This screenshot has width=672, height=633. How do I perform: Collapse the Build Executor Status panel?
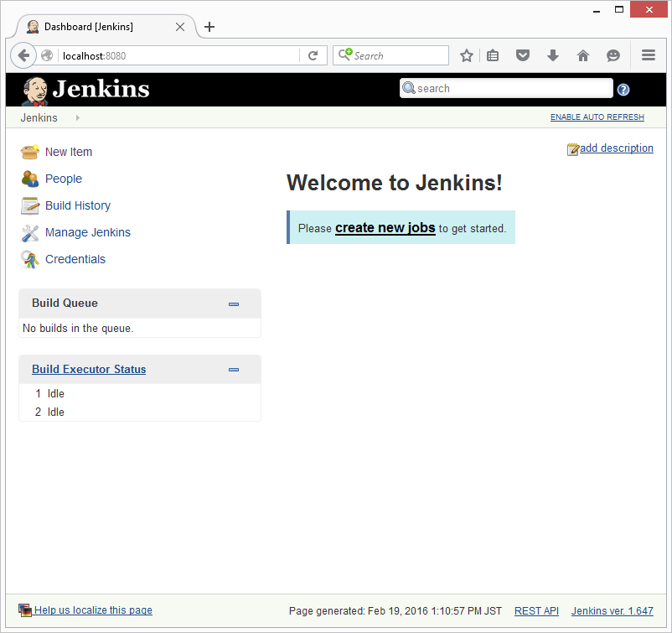[x=234, y=370]
